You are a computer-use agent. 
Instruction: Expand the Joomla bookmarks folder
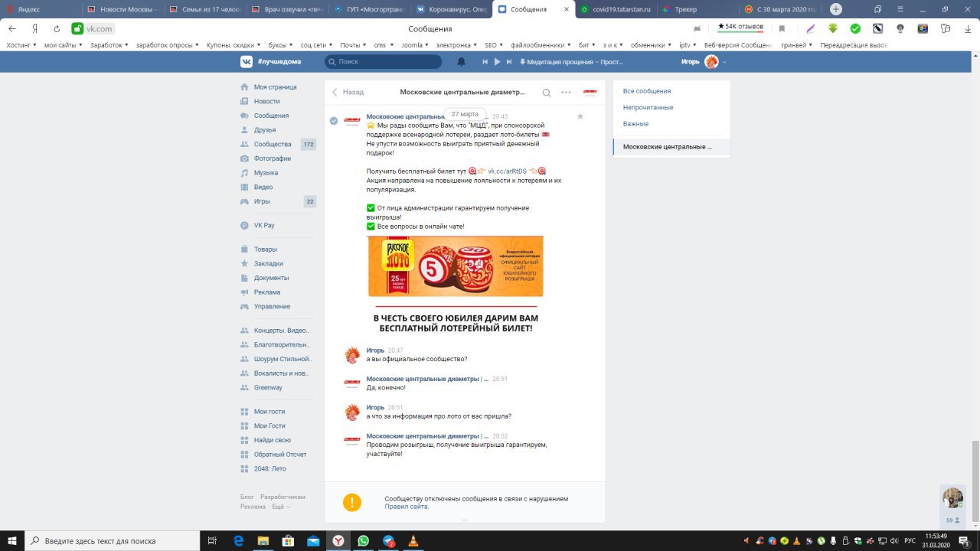[x=415, y=45]
